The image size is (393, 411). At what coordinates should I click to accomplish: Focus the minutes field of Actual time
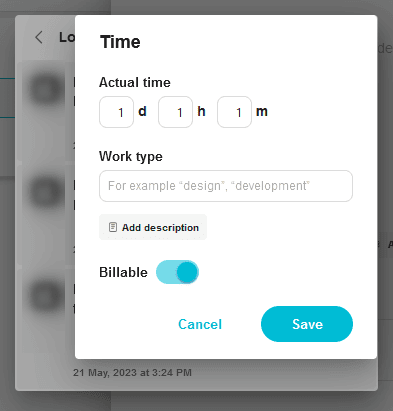coord(234,112)
